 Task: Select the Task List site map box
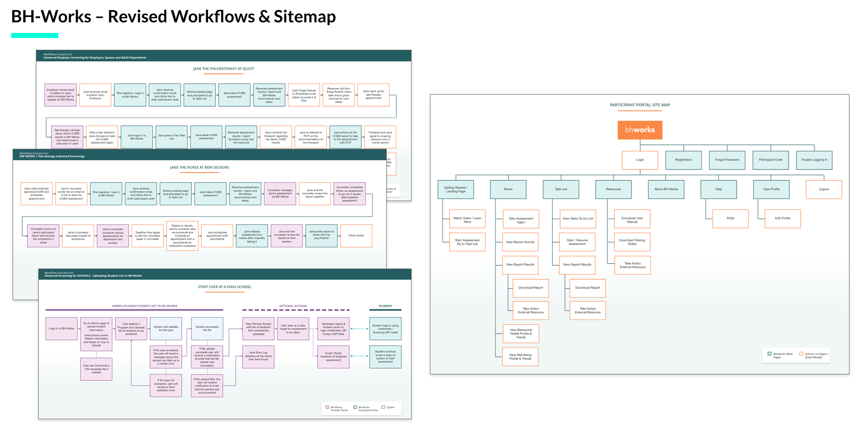tap(561, 189)
